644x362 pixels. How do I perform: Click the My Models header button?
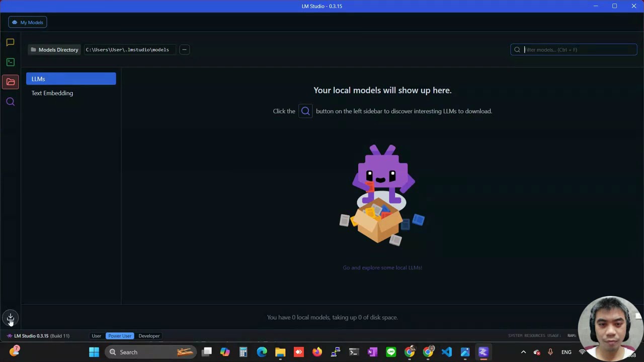28,22
